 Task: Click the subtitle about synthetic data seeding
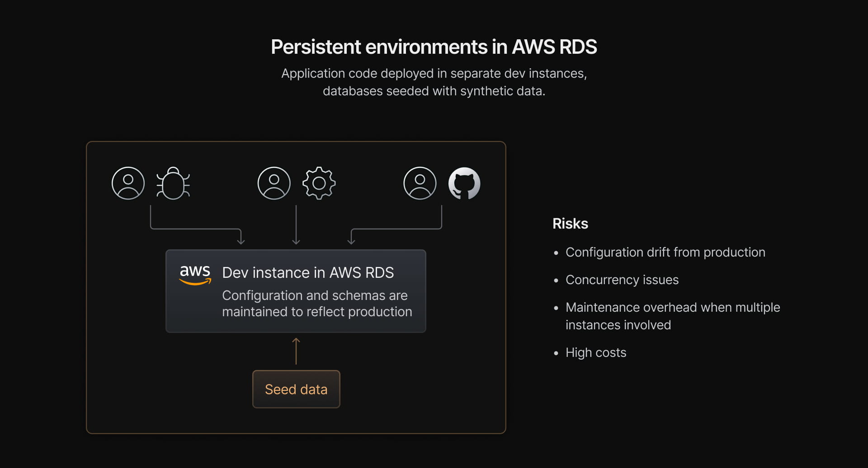[x=434, y=82]
